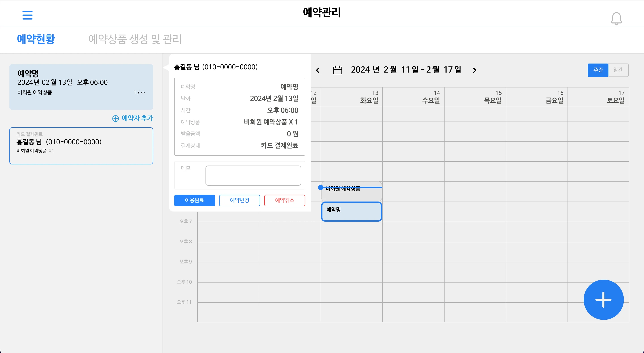This screenshot has height=353, width=644.
Task: Click 예약변경 button
Action: point(239,200)
